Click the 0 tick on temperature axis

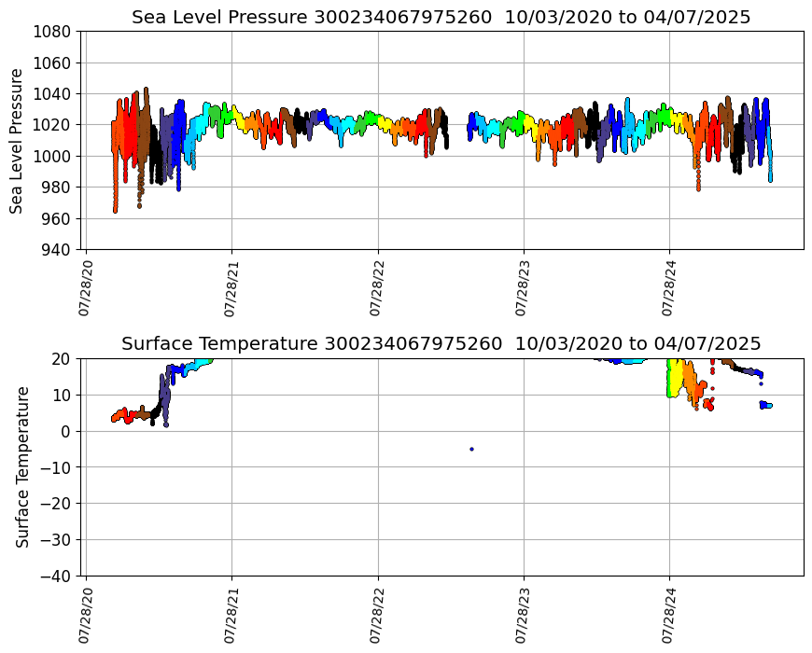67,432
